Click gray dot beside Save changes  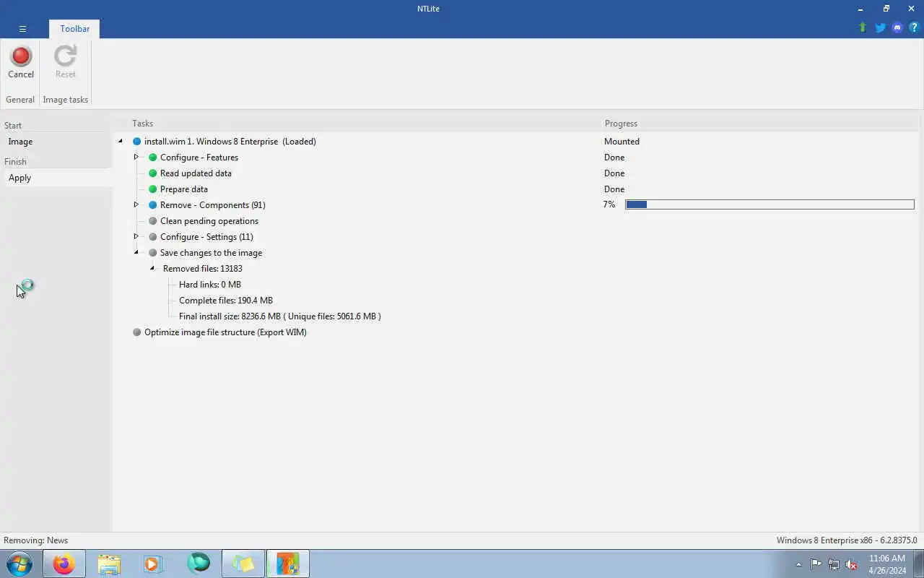(x=153, y=253)
